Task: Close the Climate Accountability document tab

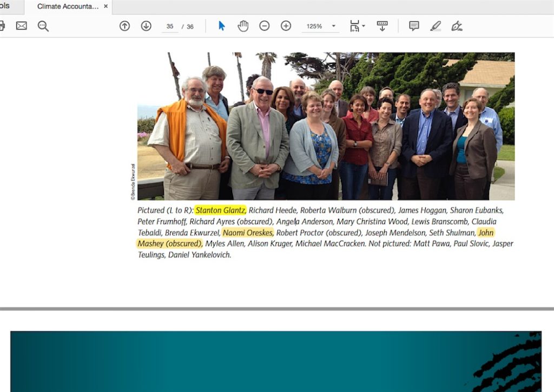Action: 106,6
